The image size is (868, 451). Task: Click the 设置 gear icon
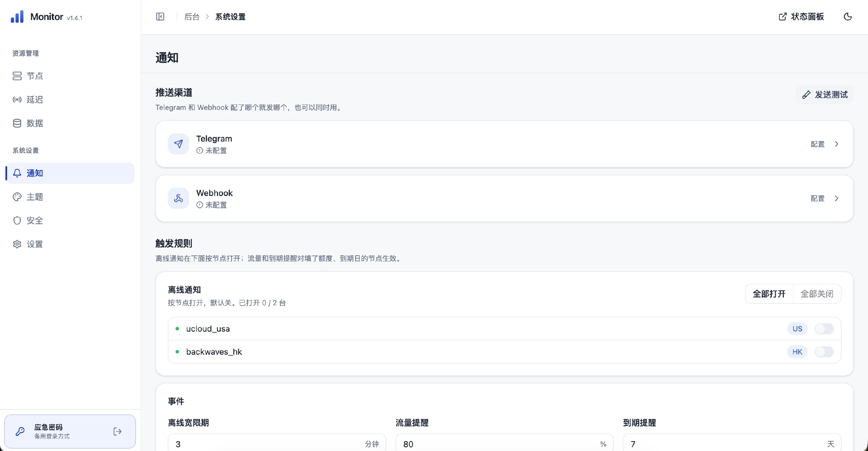pos(17,244)
